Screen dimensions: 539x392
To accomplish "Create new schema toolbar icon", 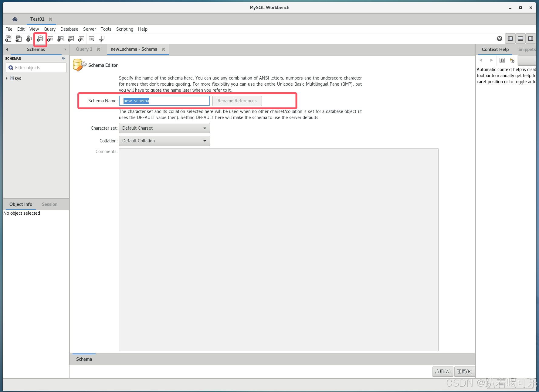I will [x=40, y=39].
